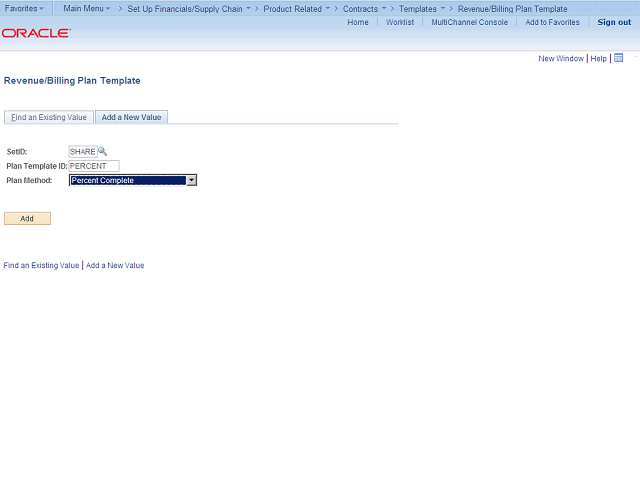Open the Worklist link
This screenshot has height=480, width=640.
point(400,22)
